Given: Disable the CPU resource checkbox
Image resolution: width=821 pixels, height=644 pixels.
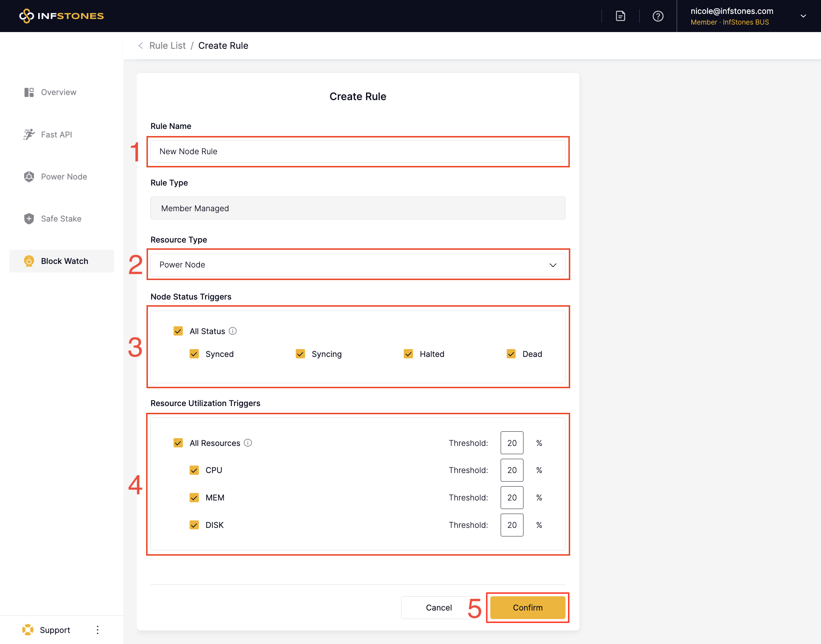Looking at the screenshot, I should (194, 470).
